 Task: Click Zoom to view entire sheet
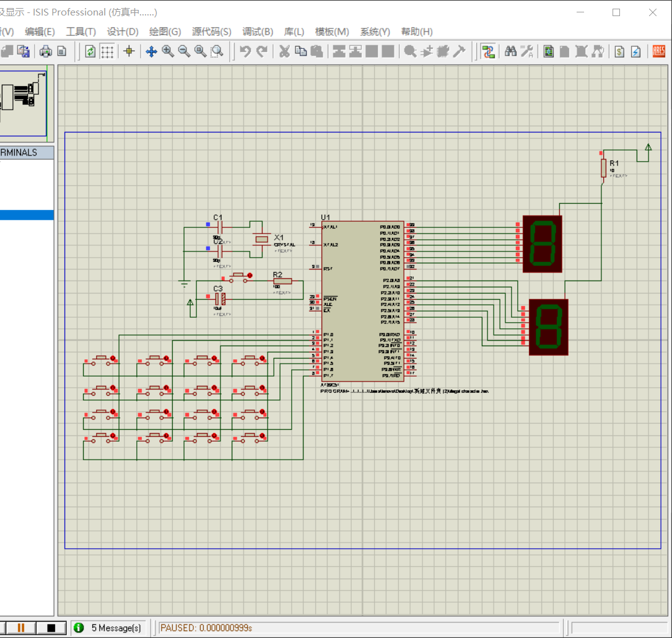pyautogui.click(x=200, y=51)
